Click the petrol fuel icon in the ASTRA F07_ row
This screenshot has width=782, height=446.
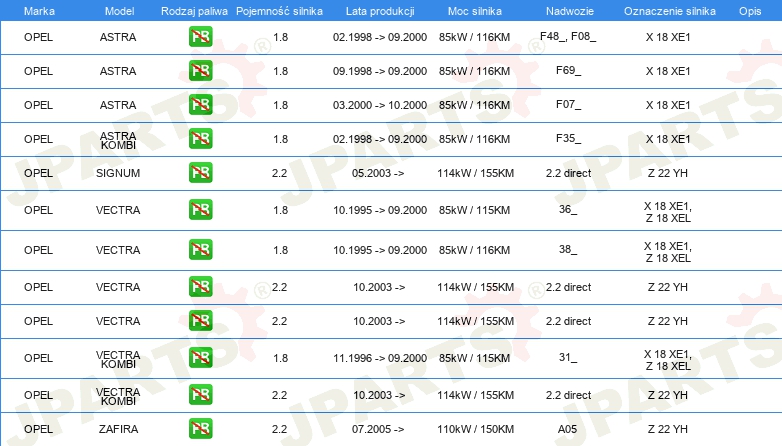pyautogui.click(x=200, y=105)
